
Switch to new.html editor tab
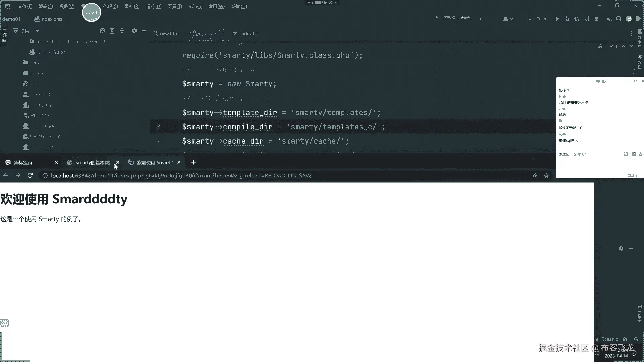pos(169,34)
